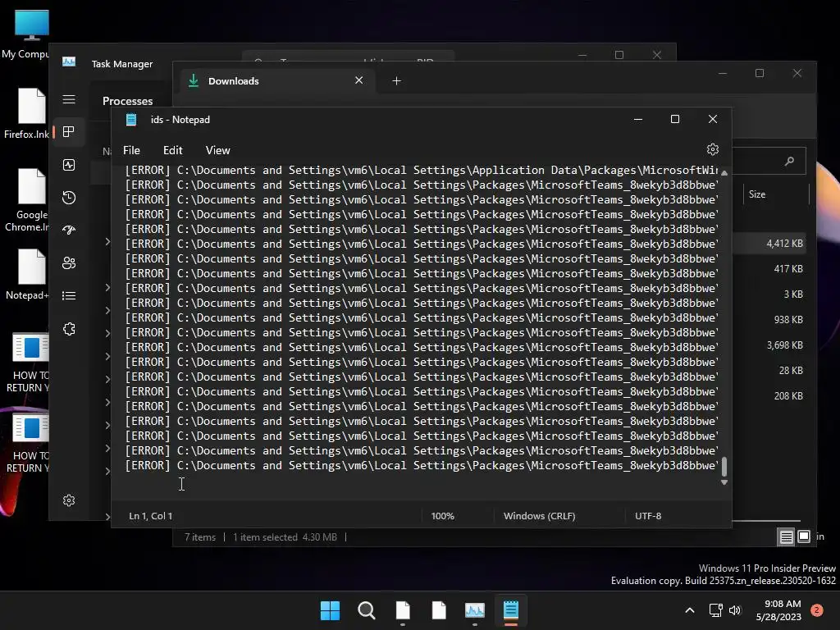The image size is (840, 630).
Task: Click UTF-8 encoding indicator
Action: tap(648, 516)
